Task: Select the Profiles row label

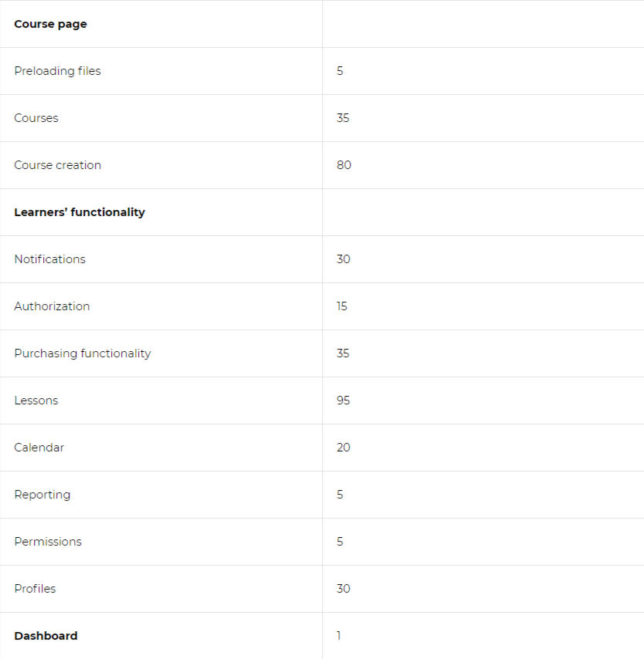Action: [x=35, y=589]
